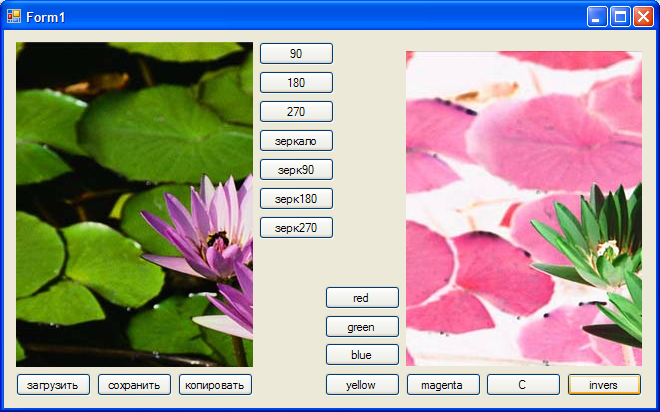This screenshot has height=412, width=660.
Task: Choose the blue channel button
Action: click(x=362, y=355)
